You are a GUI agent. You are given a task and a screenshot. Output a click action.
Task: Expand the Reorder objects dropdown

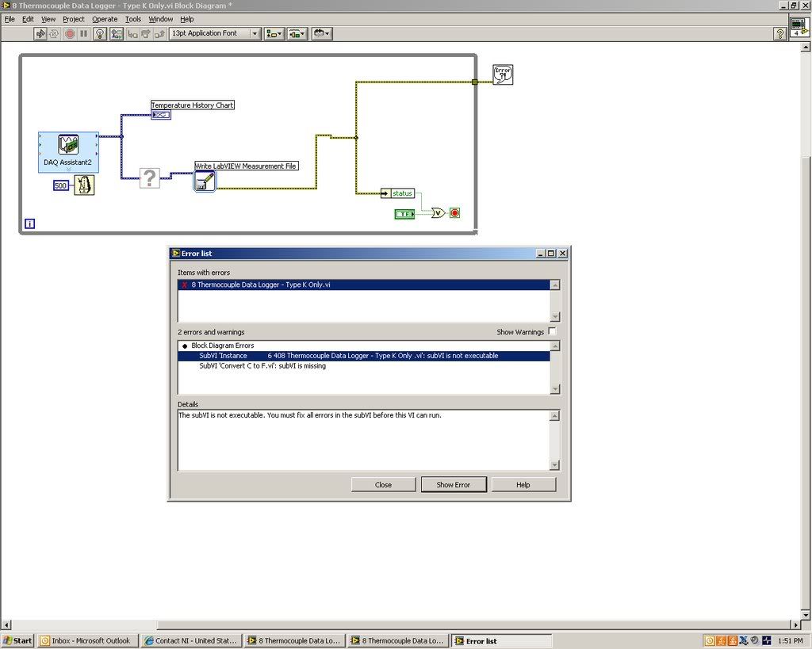[x=321, y=33]
